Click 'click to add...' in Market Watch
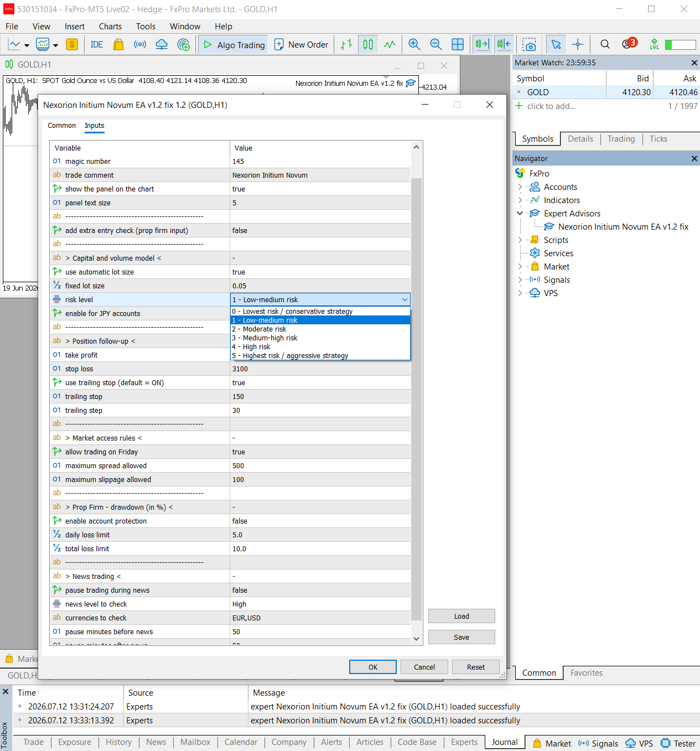 [x=551, y=106]
